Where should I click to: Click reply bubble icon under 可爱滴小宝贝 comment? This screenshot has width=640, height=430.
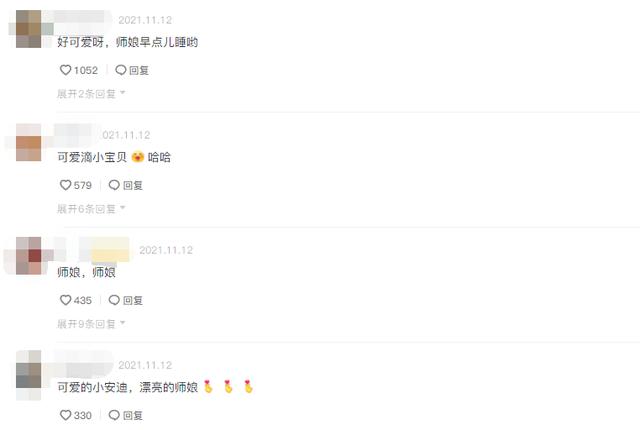(114, 185)
